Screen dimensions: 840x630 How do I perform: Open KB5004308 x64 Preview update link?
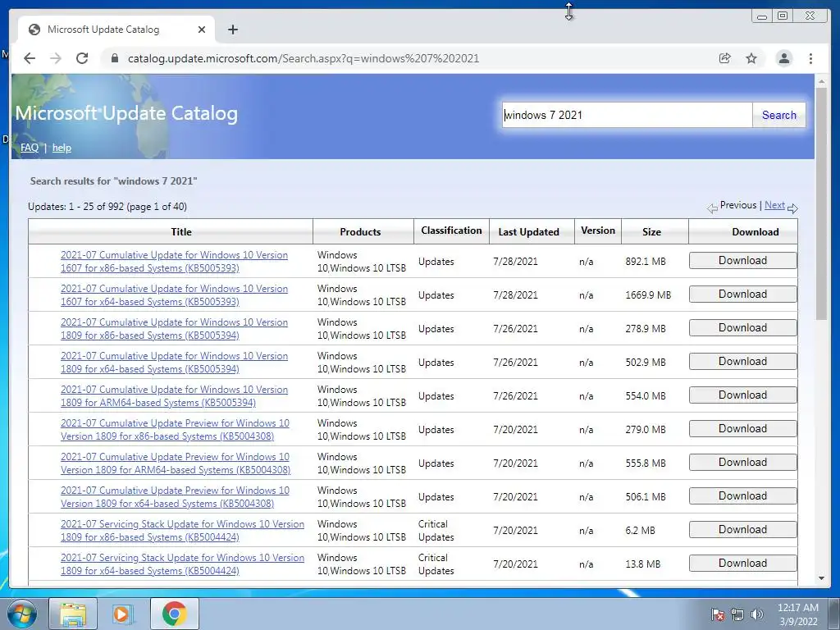(175, 497)
